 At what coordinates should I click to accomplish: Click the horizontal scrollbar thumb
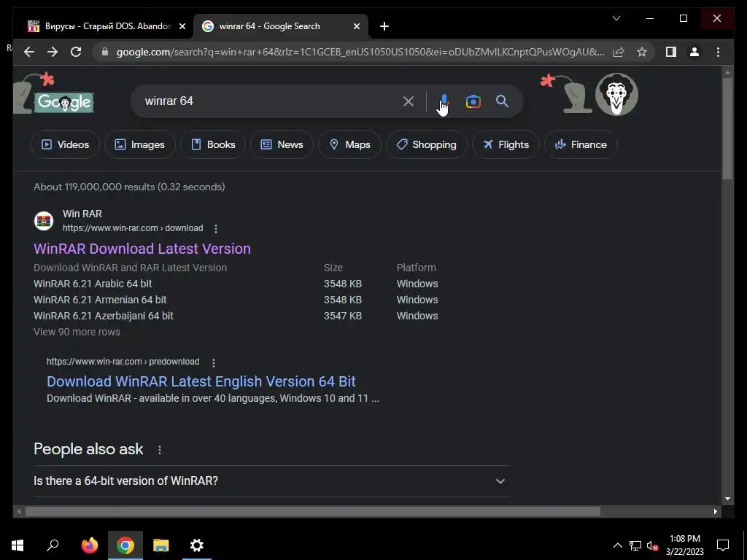[x=312, y=511]
